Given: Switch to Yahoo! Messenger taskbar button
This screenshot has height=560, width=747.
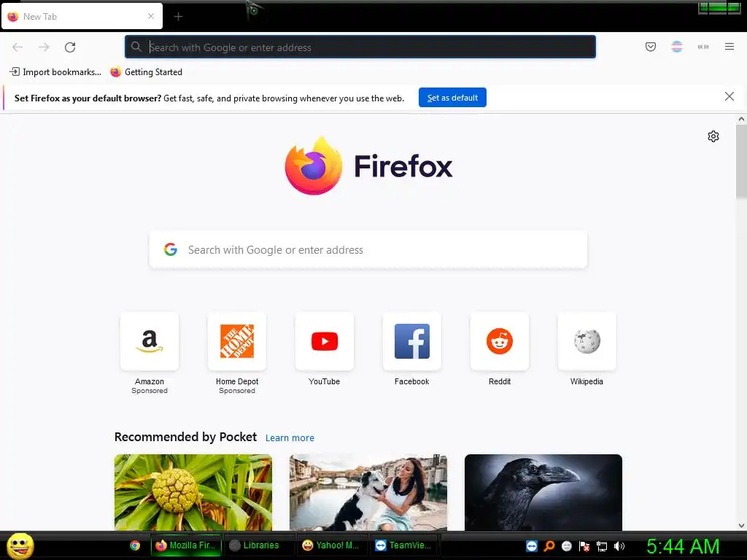Looking at the screenshot, I should [332, 545].
